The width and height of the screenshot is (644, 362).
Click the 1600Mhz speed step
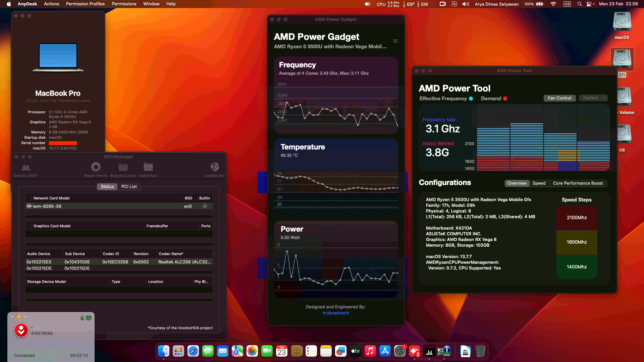coord(577,242)
